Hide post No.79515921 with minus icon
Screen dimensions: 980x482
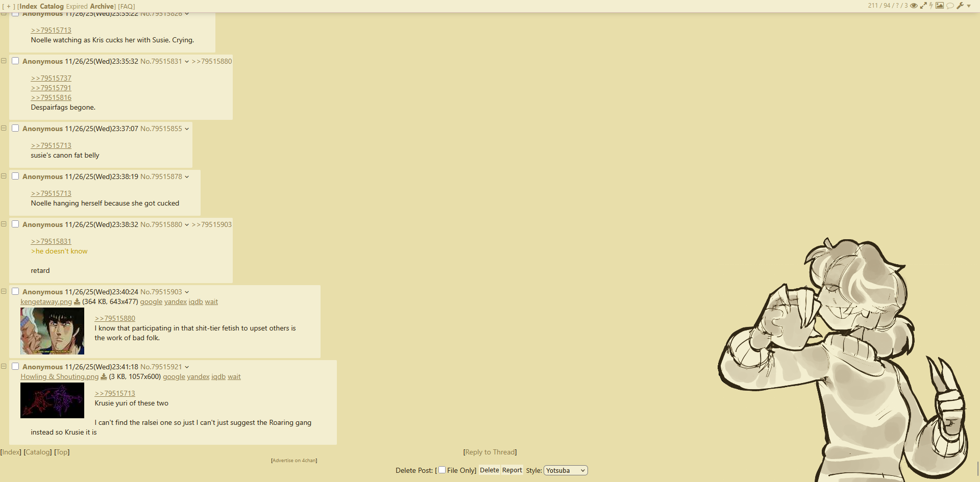4,366
